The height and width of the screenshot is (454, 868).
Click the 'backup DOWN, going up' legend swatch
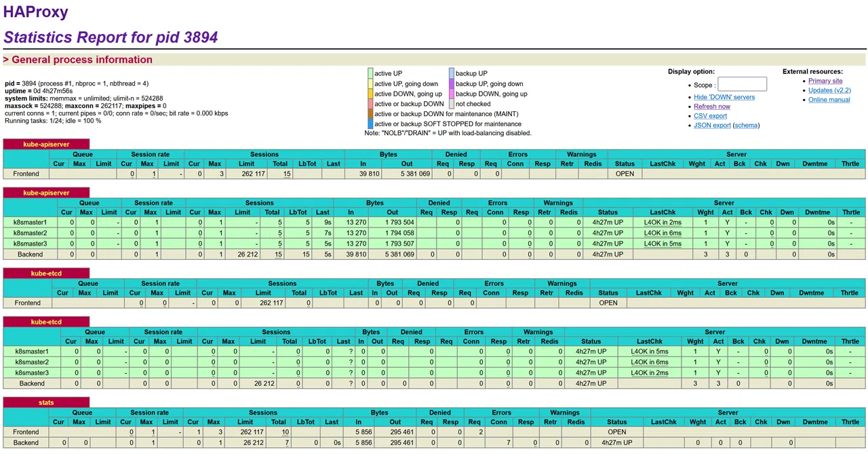(451, 94)
